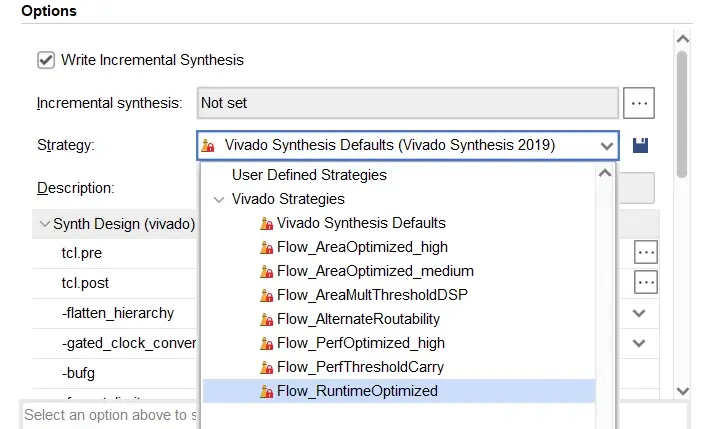Choose Flow_AreaOptimized_high strategy

pyautogui.click(x=362, y=247)
